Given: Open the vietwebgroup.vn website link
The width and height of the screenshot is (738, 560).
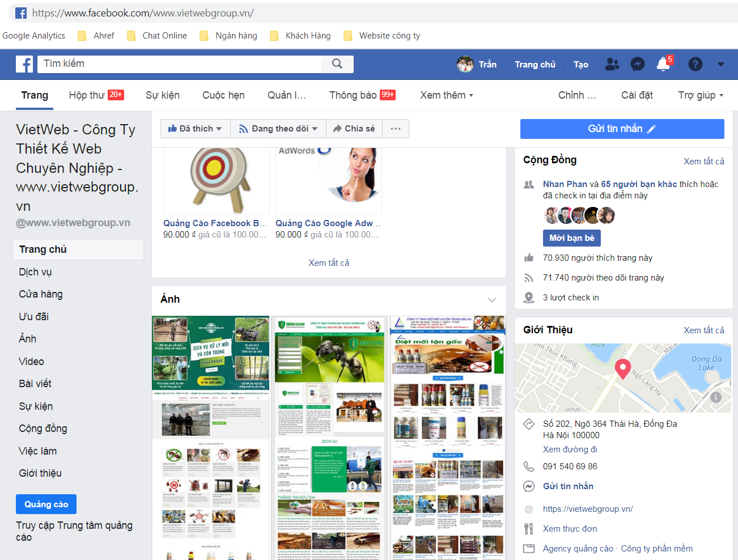Looking at the screenshot, I should pyautogui.click(x=588, y=508).
